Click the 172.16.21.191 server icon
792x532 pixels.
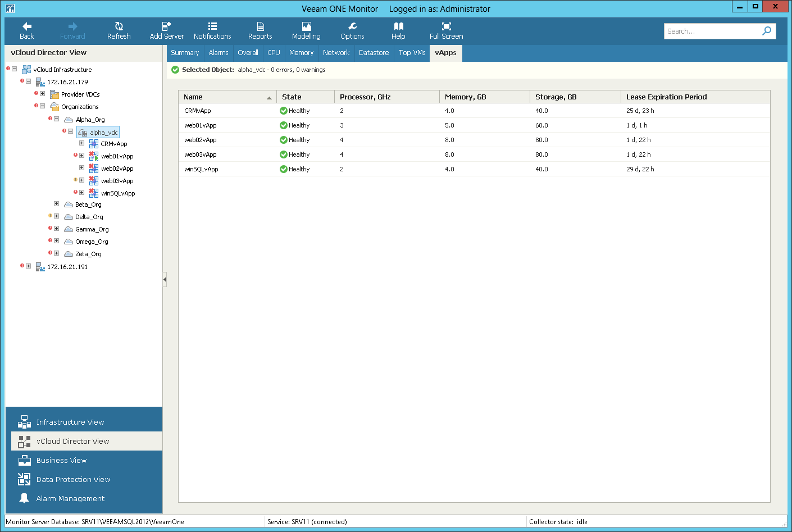pos(40,267)
